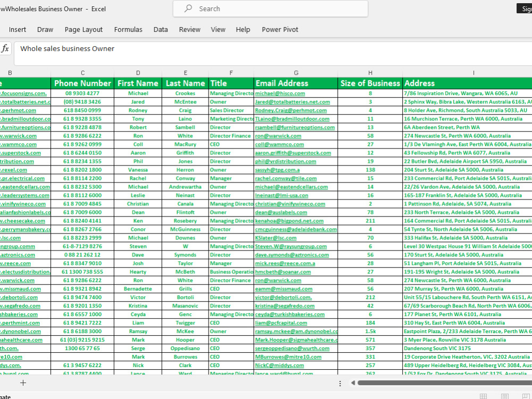
Task: Open liam@pcfcapital.com email link
Action: (281, 323)
